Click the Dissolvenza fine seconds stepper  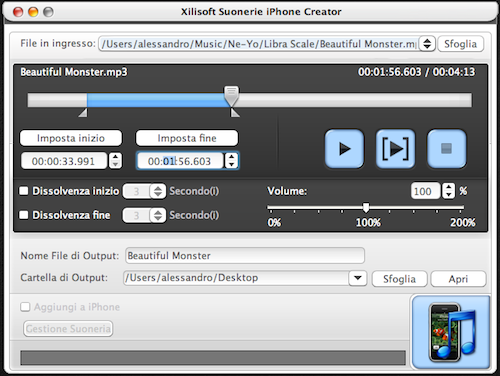[x=158, y=215]
